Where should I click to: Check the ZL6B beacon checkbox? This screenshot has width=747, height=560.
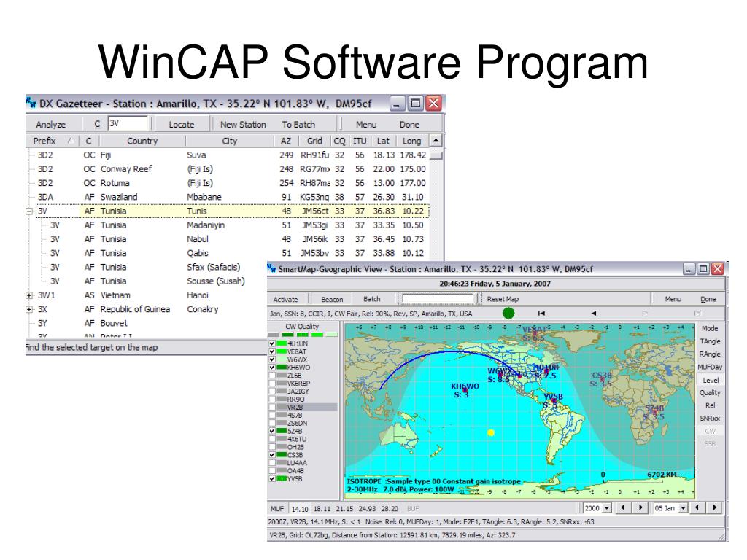point(272,376)
